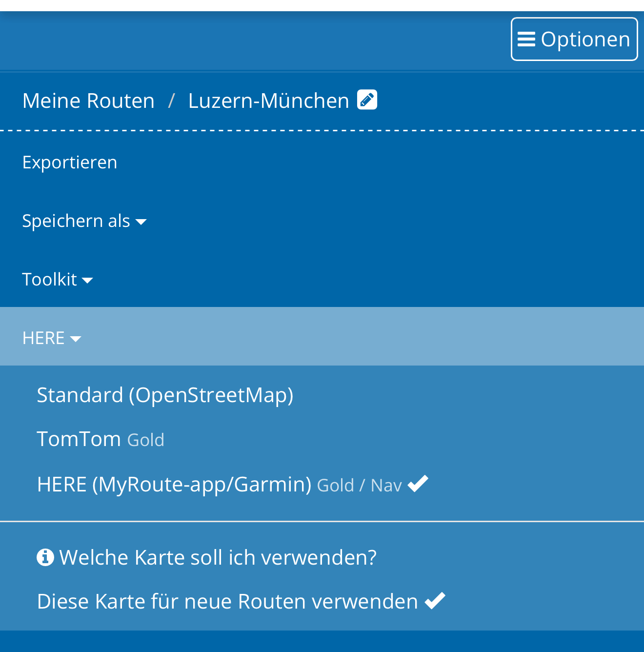Toggle the checkmark for Diese Karte für neue Routen
The width and height of the screenshot is (644, 652).
click(x=435, y=601)
